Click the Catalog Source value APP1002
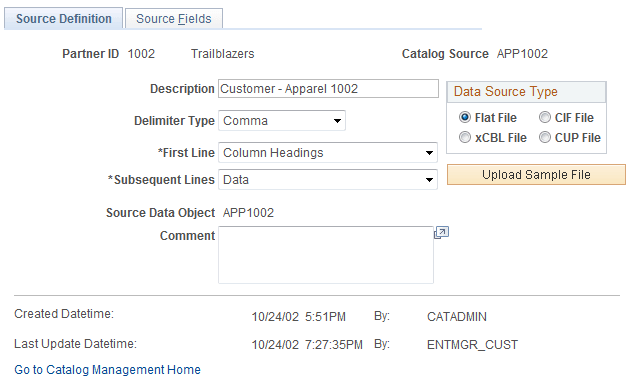Viewport: 638px width, 384px height. 522,54
